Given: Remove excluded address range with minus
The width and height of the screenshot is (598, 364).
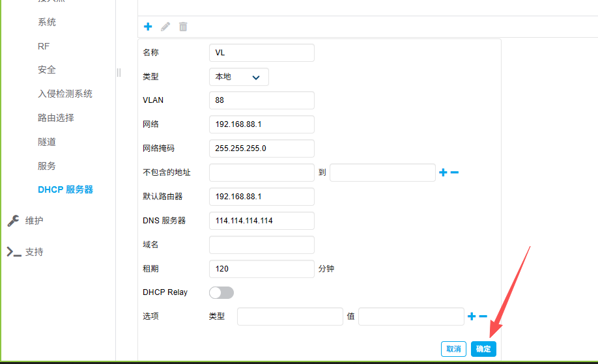Looking at the screenshot, I should (455, 173).
